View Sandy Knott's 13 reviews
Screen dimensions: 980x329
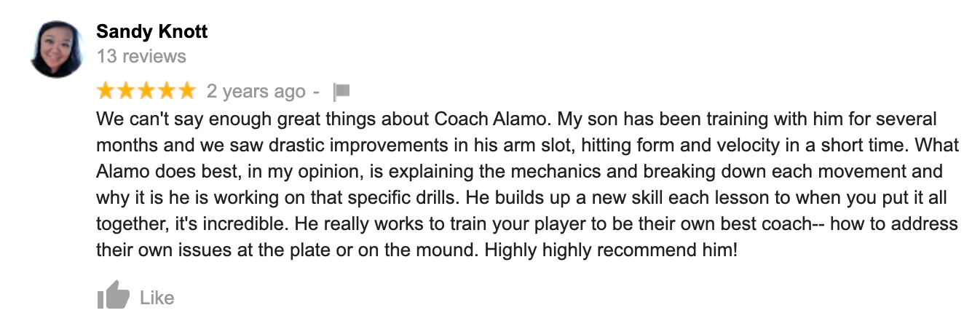point(141,56)
